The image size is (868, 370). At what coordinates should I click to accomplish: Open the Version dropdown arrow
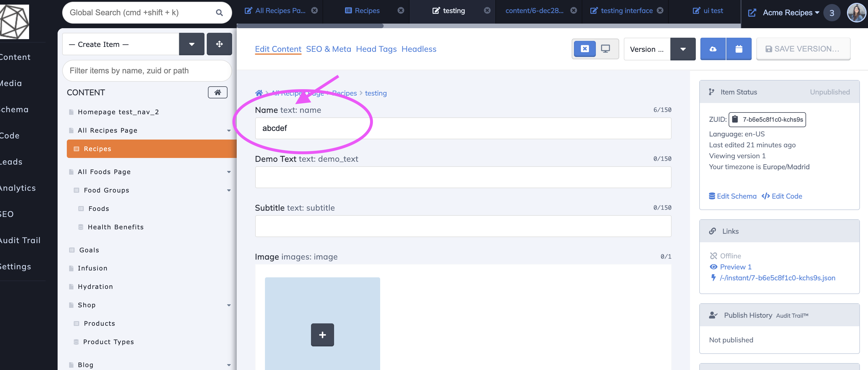coord(683,49)
